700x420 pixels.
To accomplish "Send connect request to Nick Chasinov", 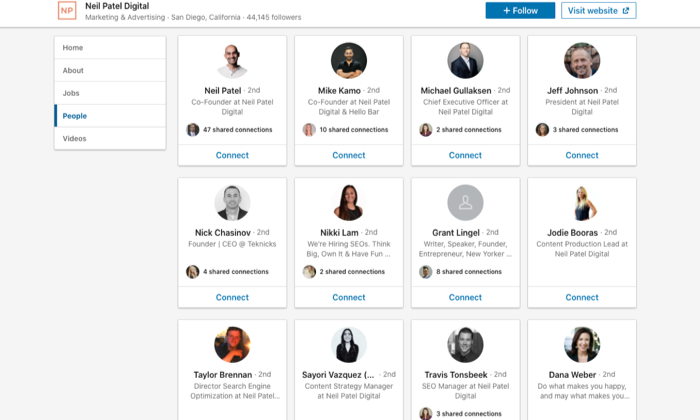I will pyautogui.click(x=232, y=297).
